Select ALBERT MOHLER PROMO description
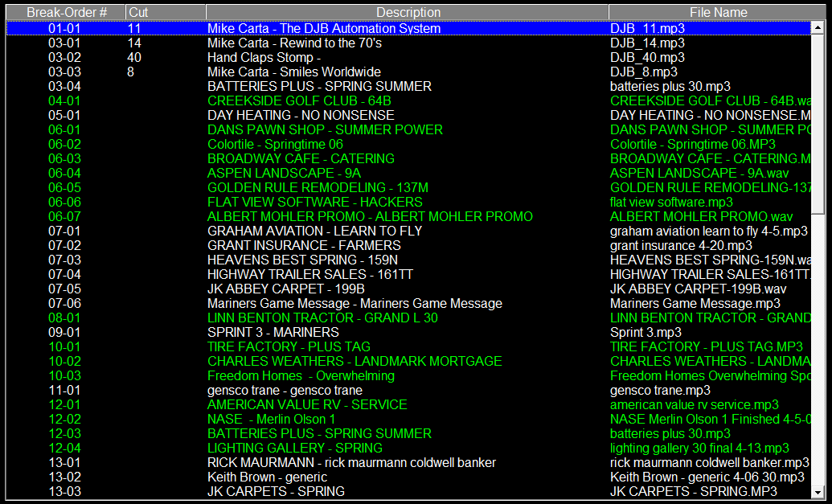This screenshot has width=832, height=504. tap(370, 216)
